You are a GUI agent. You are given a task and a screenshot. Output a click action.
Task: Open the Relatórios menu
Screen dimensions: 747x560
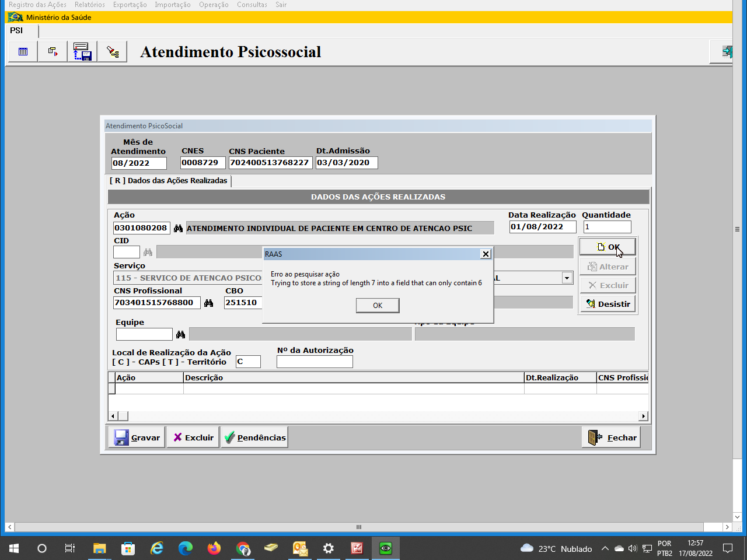click(x=89, y=5)
